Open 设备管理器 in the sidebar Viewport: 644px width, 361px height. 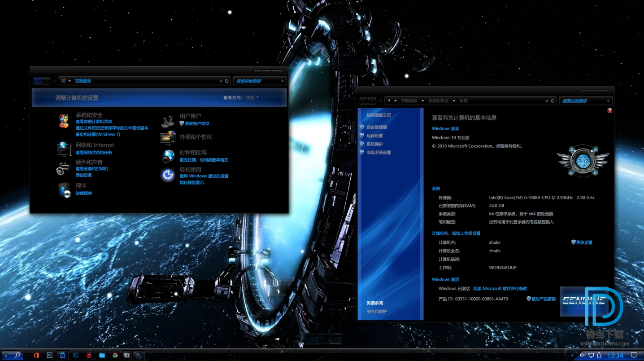coord(377,127)
